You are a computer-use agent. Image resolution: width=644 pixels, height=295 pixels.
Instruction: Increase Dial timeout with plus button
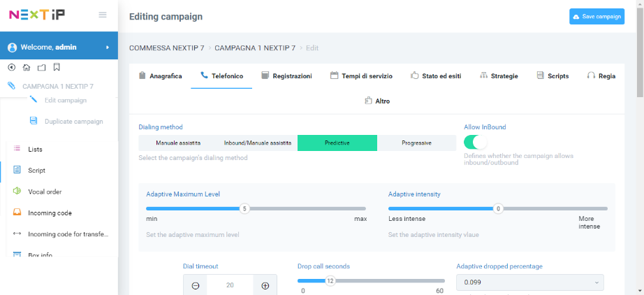[265, 285]
